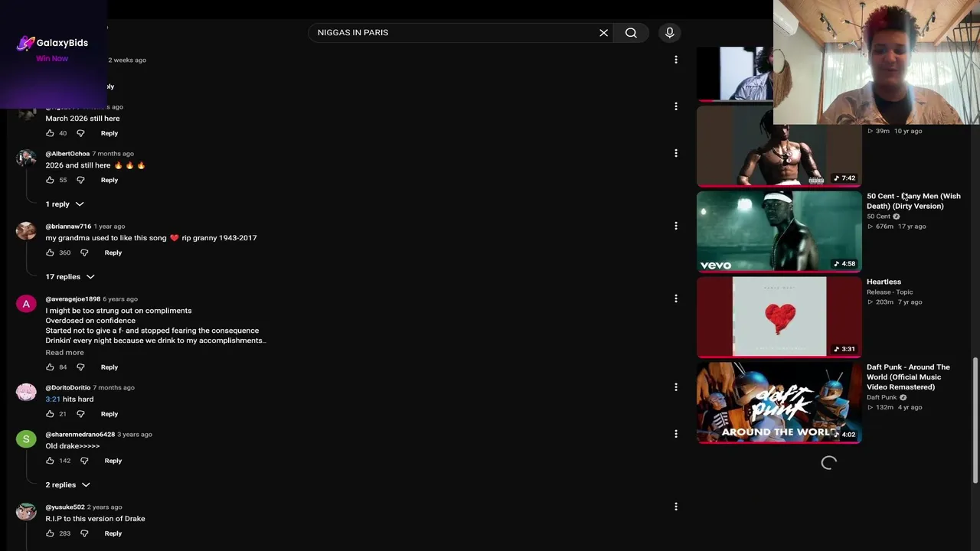Expand the "17 replies" thread
This screenshot has height=551, width=980.
[x=70, y=276]
